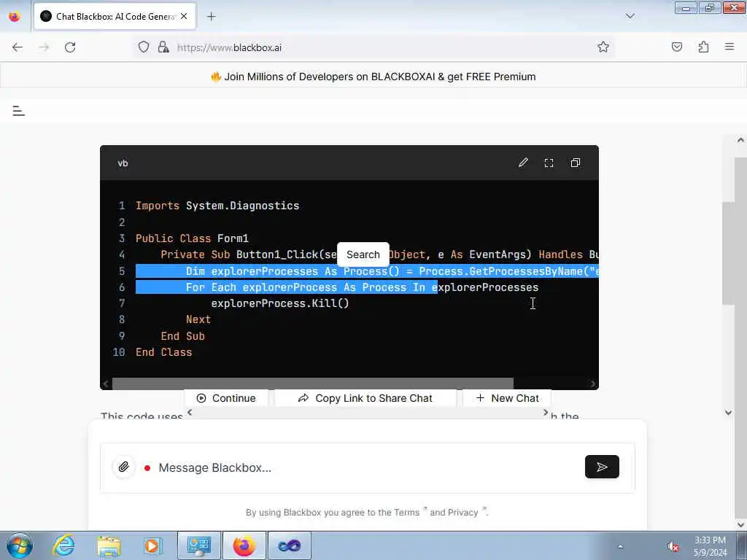Open the clock showing 3:33 PM
This screenshot has height=560, width=747.
tap(710, 546)
